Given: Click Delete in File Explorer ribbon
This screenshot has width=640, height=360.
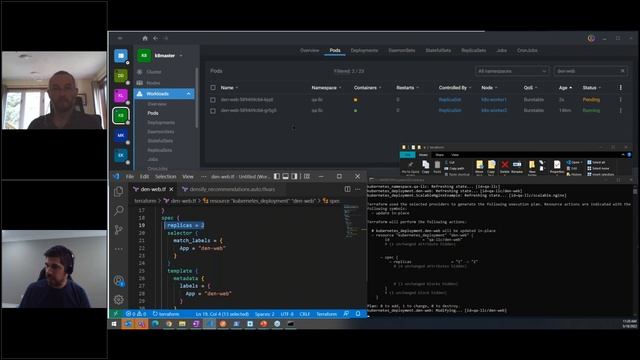Looking at the screenshot, I should (505, 167).
